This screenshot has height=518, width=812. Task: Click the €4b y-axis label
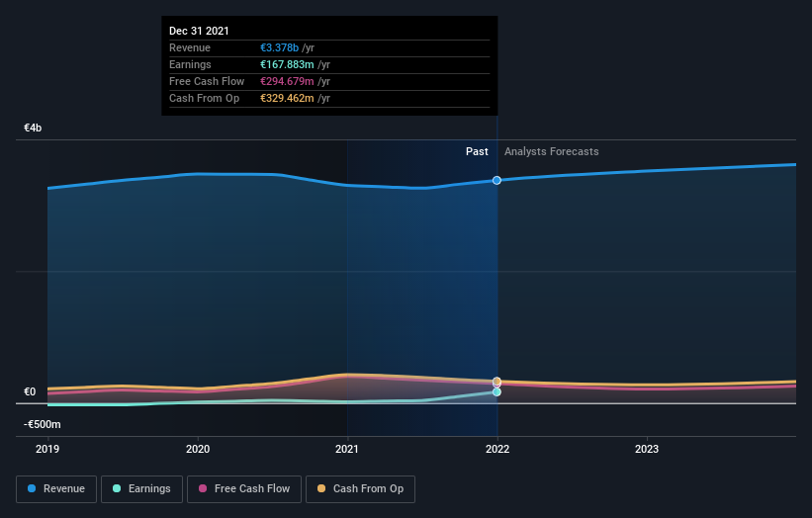(x=33, y=128)
